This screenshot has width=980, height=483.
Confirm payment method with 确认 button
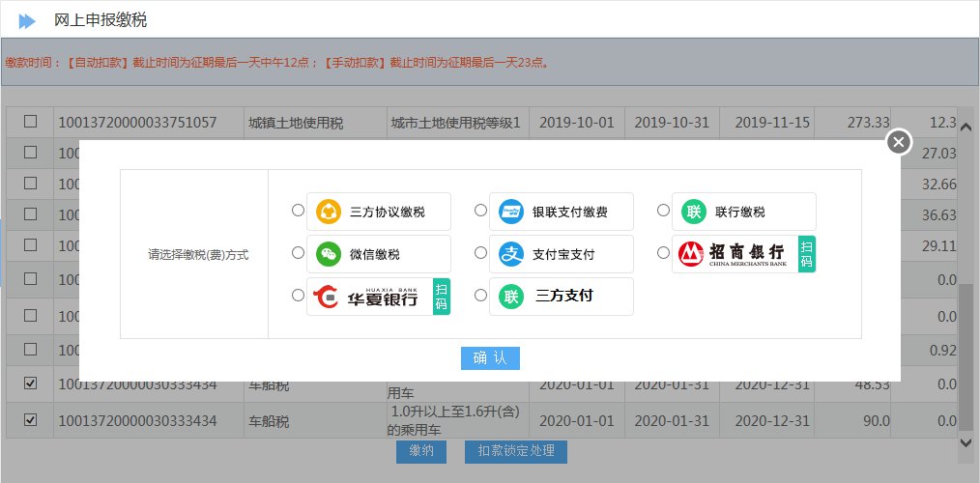[x=490, y=358]
